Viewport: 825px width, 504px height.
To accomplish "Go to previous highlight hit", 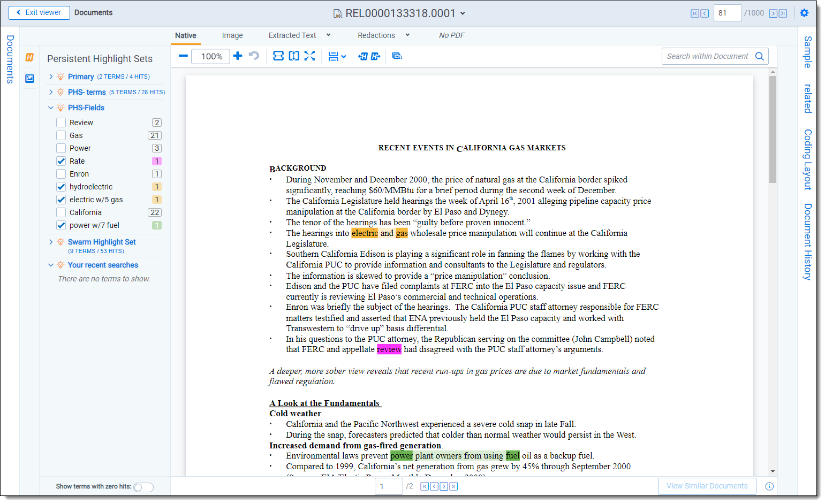I will [x=363, y=56].
